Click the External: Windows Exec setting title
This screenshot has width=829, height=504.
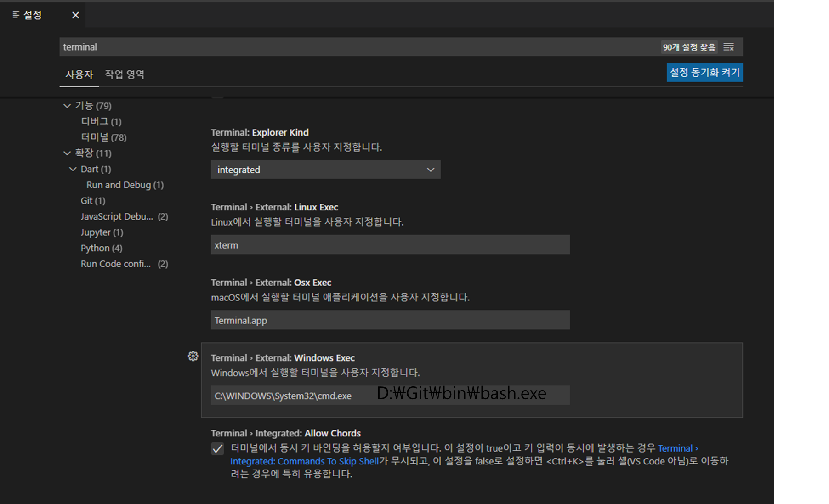283,358
